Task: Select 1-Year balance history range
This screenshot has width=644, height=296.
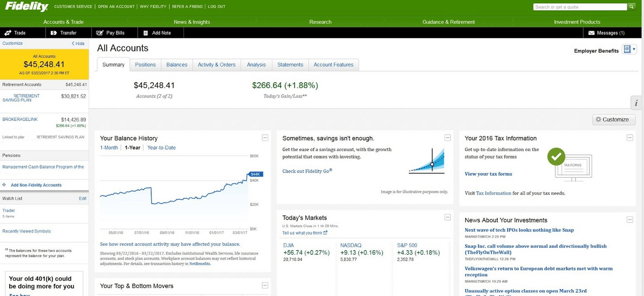Action: tap(133, 148)
